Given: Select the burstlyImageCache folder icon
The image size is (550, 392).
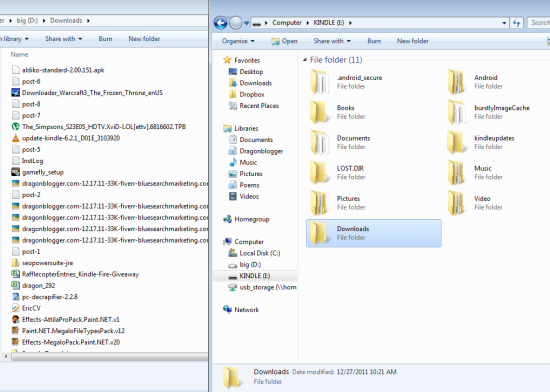Looking at the screenshot, I should point(457,112).
